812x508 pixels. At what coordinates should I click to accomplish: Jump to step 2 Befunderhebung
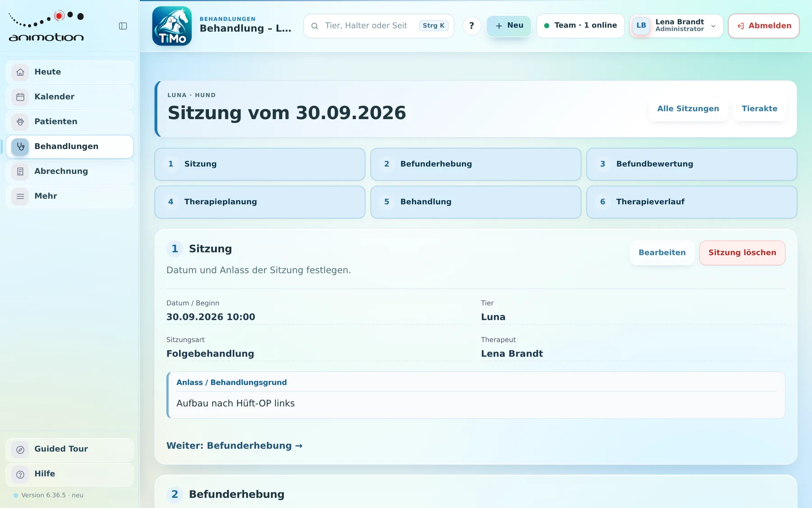[475, 164]
